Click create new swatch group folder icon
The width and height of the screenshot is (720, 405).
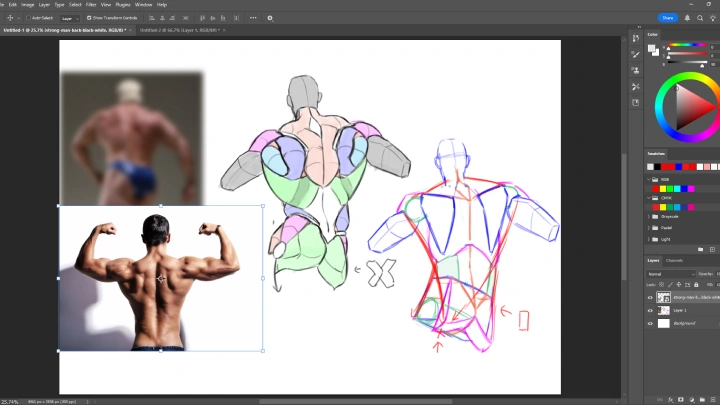coord(700,249)
